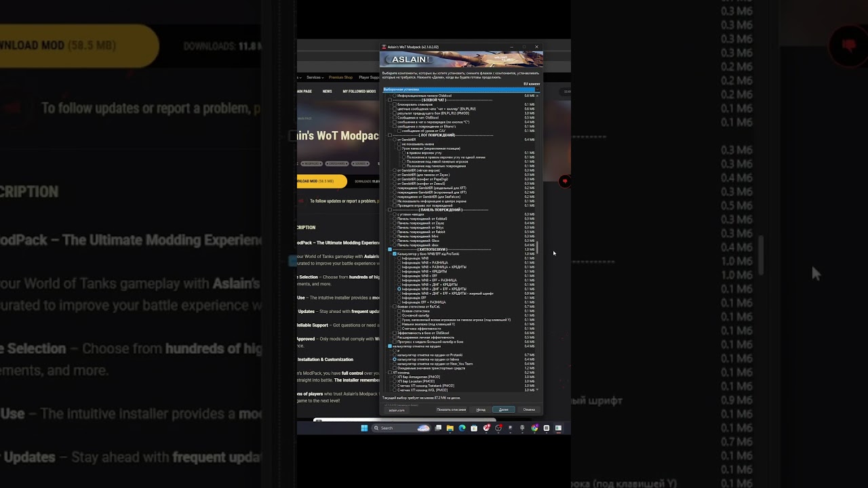Open File Explorer from the taskbar
The height and width of the screenshot is (488, 868).
coord(450,428)
